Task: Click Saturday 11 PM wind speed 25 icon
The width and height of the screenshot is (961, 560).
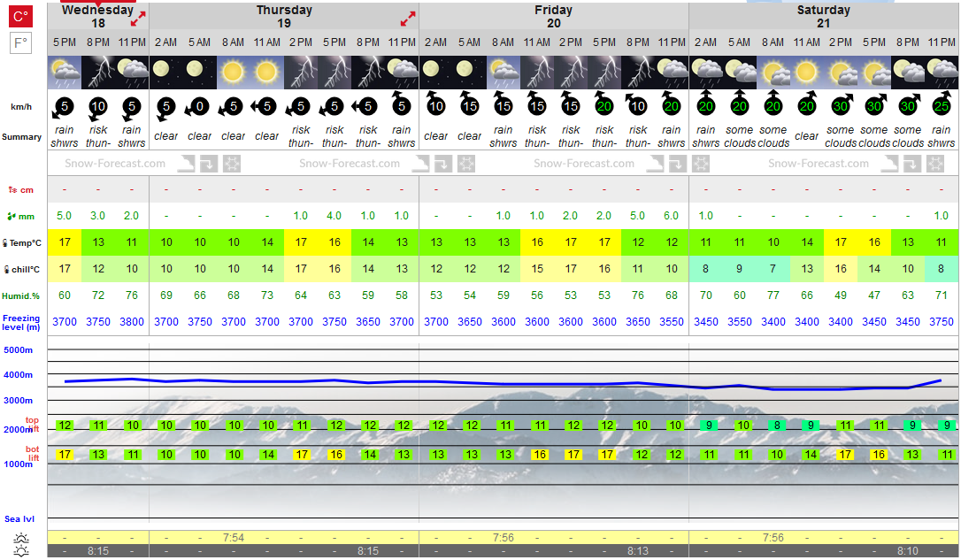Action: pos(942,105)
